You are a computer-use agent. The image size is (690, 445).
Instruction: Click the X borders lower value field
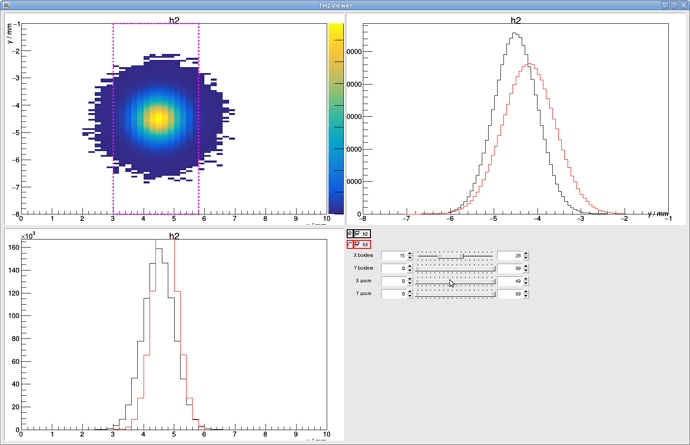tap(393, 256)
